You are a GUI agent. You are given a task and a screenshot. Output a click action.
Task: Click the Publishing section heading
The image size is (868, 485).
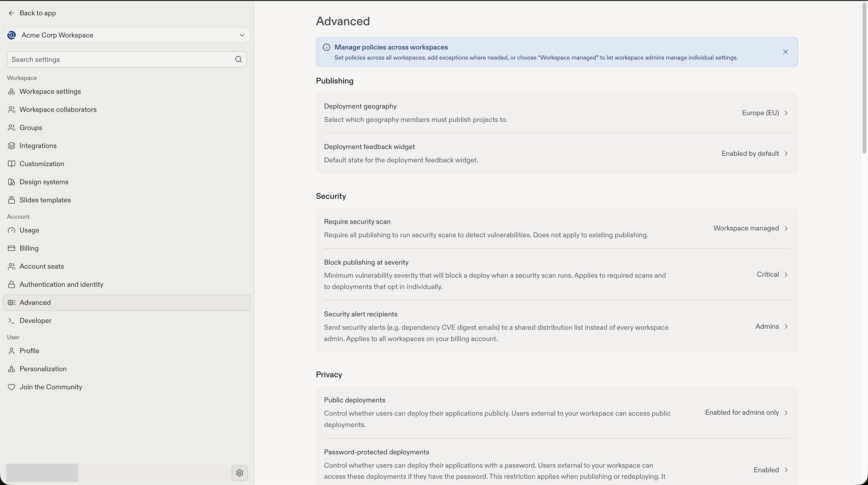pyautogui.click(x=335, y=81)
